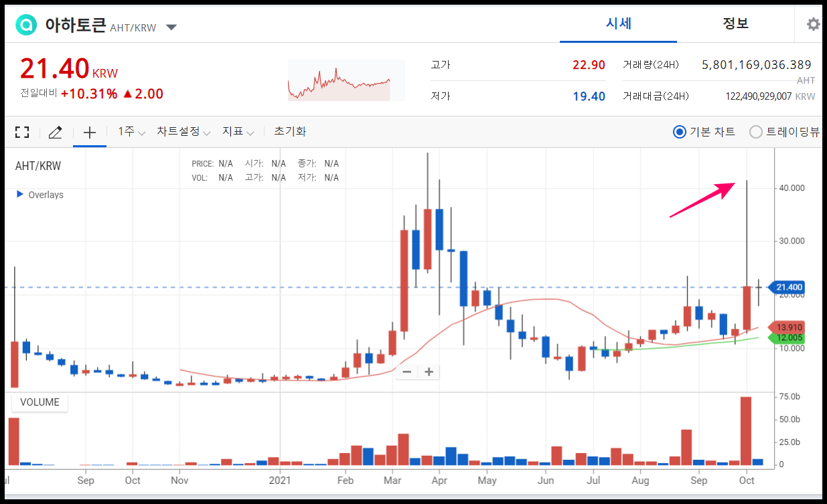
Task: Open the 지표 indicators dropdown
Action: point(238,132)
